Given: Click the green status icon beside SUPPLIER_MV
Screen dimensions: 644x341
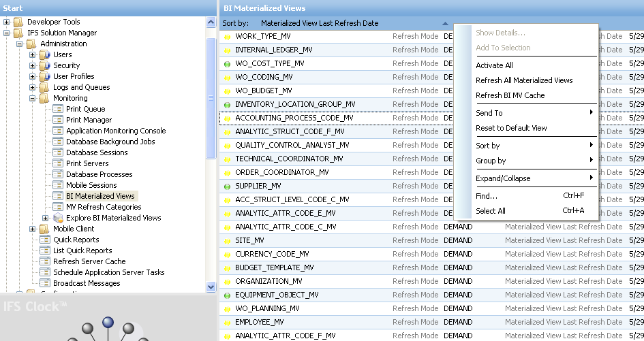Looking at the screenshot, I should pos(227,186).
